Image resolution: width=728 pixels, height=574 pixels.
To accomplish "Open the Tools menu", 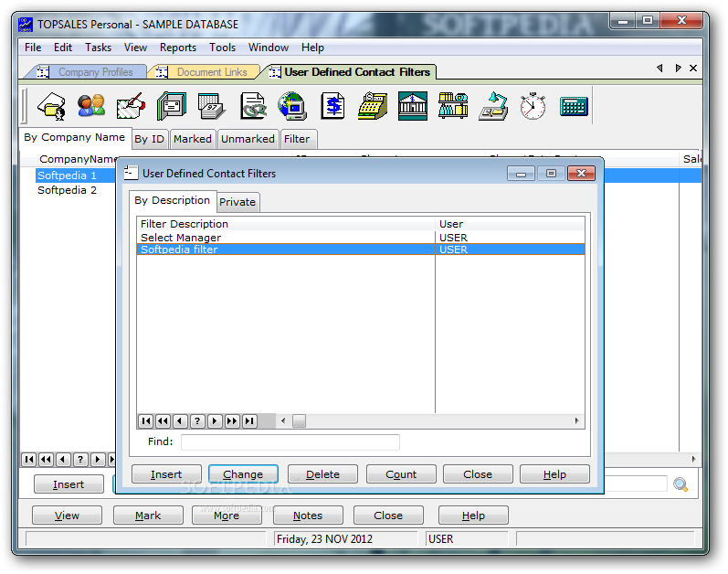I will [x=222, y=48].
